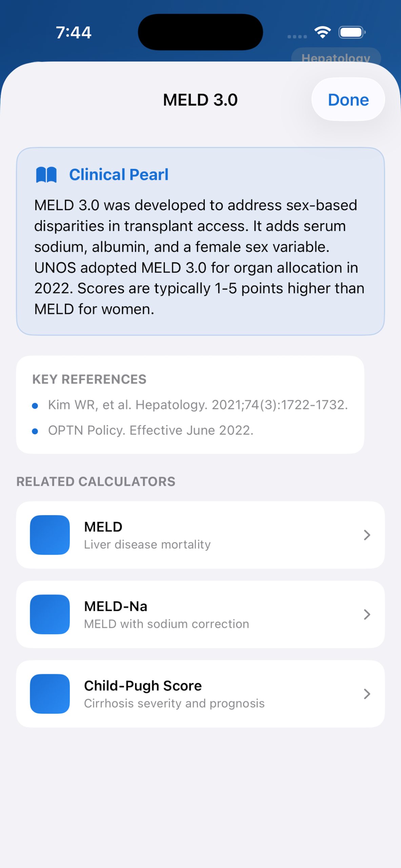Tap the Done button

(348, 100)
